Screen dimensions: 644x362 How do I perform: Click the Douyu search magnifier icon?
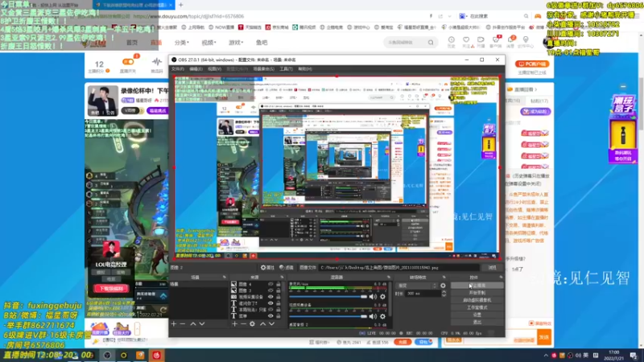click(x=431, y=43)
